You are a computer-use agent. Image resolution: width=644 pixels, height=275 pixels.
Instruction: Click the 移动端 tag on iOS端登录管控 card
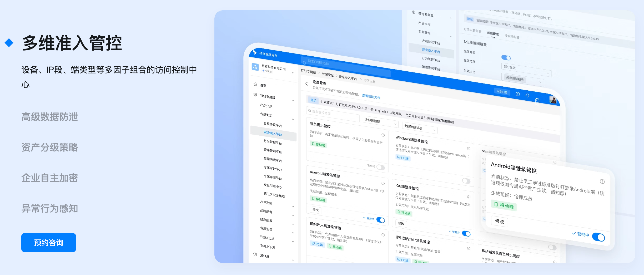[404, 213]
